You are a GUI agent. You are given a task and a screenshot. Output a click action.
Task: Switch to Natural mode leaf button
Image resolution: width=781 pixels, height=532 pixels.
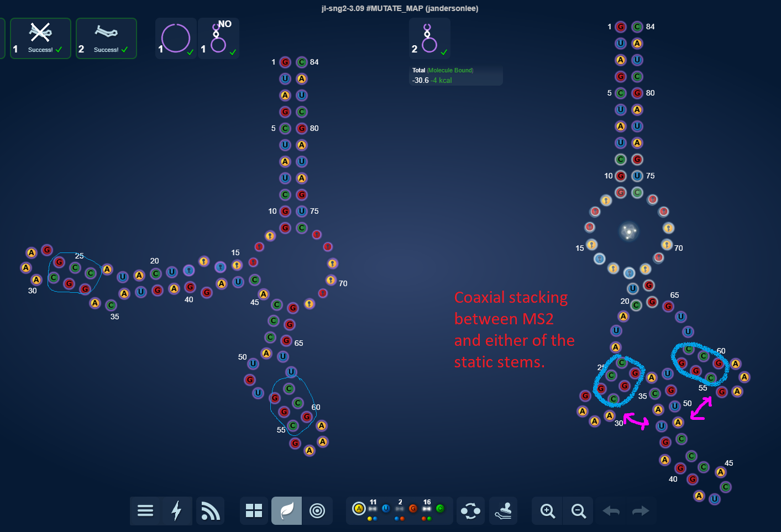pos(286,510)
